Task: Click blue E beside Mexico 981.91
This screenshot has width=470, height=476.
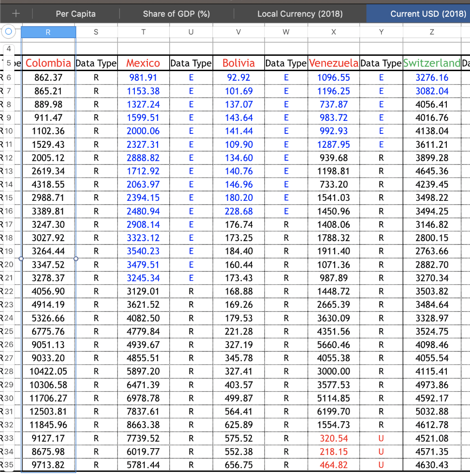Action: [191, 78]
